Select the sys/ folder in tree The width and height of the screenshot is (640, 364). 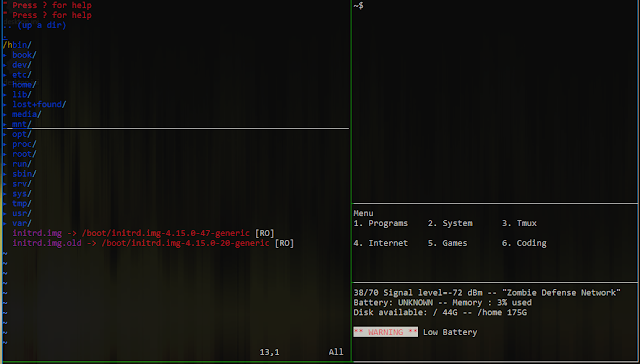pyautogui.click(x=22, y=193)
